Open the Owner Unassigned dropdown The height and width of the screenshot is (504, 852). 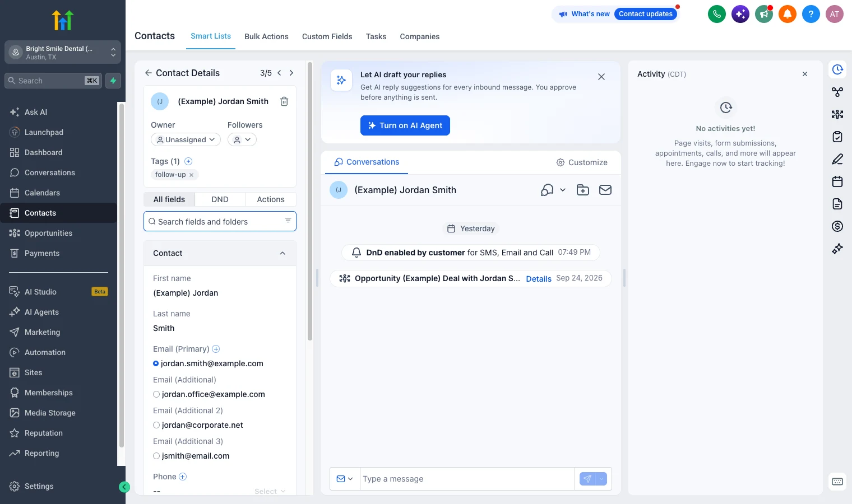pos(186,139)
